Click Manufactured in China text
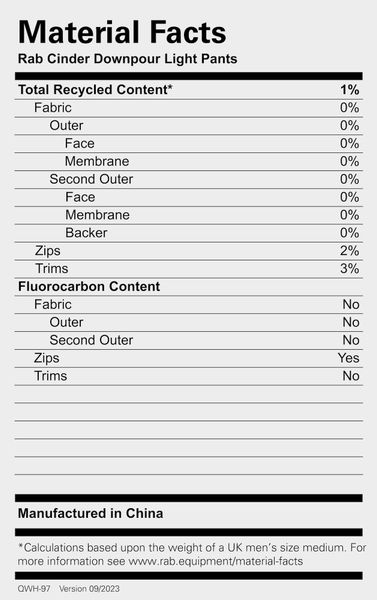The width and height of the screenshot is (377, 600). 90,514
